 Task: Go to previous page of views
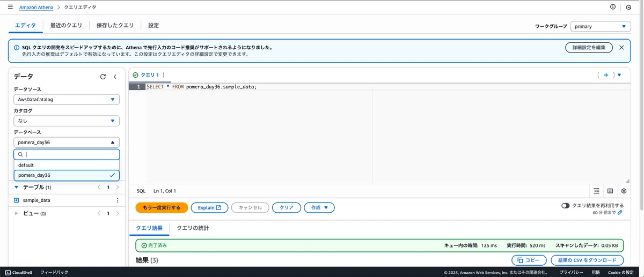tap(99, 213)
